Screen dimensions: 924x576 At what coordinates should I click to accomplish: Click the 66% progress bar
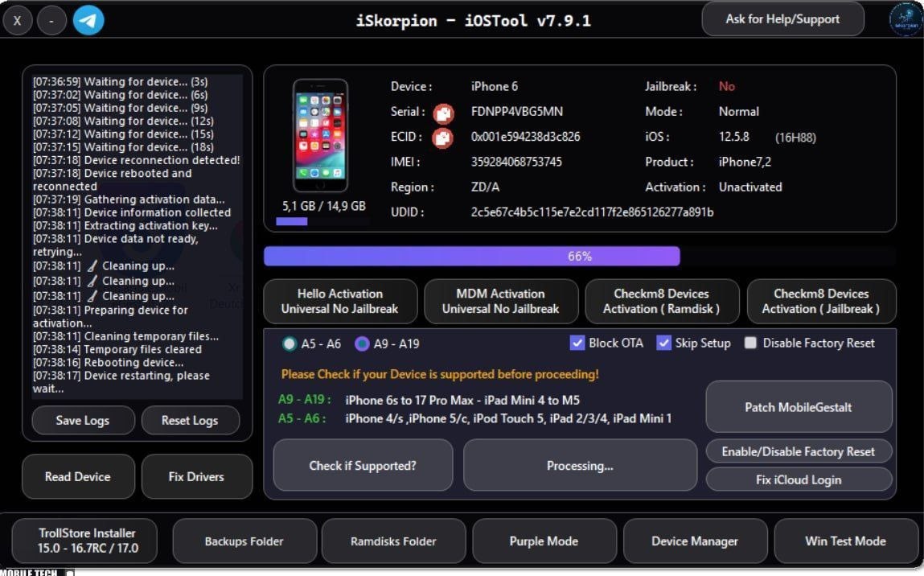tap(580, 257)
